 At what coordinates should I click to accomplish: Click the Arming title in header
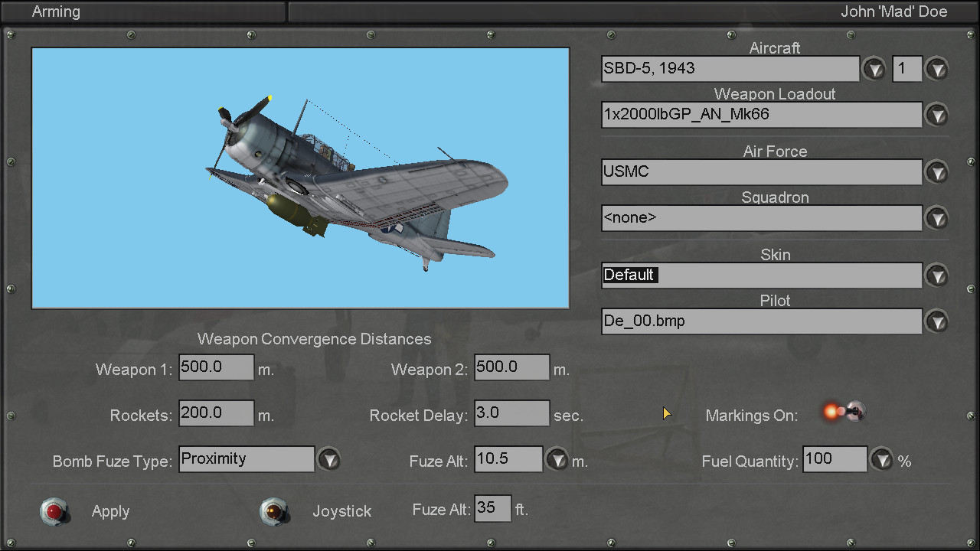click(x=56, y=11)
